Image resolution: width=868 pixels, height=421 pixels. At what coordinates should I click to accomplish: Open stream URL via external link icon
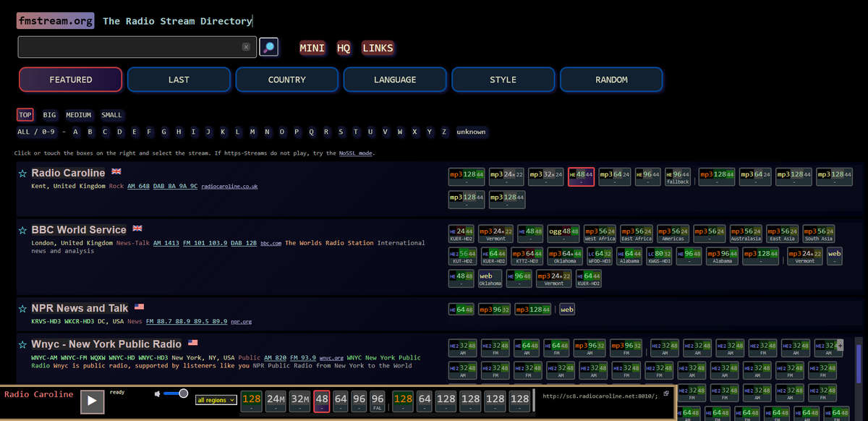[666, 394]
